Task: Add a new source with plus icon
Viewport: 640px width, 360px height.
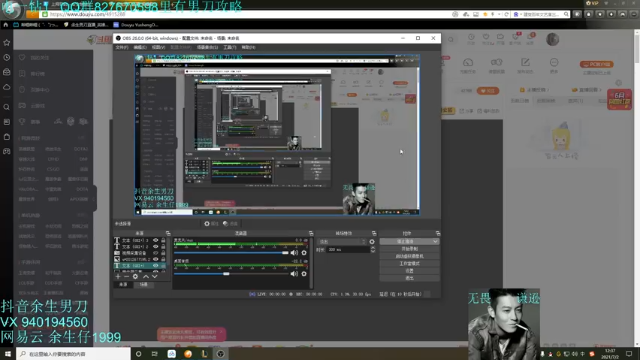Action: (x=118, y=276)
